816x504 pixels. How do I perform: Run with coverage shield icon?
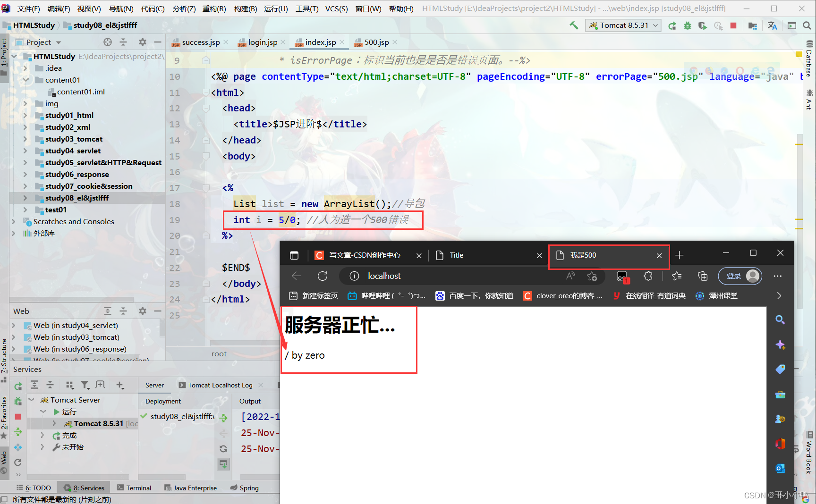(703, 25)
